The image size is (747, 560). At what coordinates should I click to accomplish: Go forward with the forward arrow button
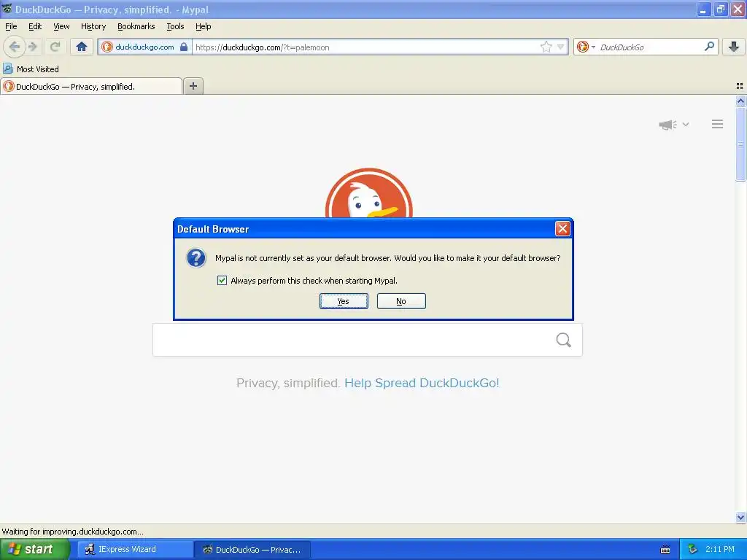pyautogui.click(x=33, y=47)
